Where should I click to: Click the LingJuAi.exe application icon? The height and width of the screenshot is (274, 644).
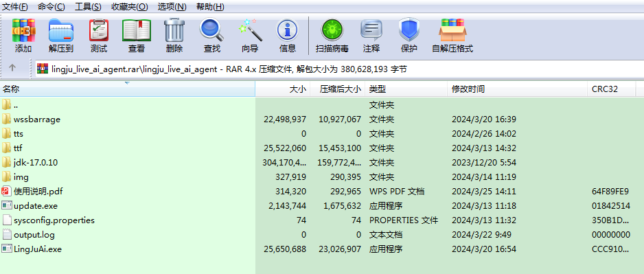(7, 249)
